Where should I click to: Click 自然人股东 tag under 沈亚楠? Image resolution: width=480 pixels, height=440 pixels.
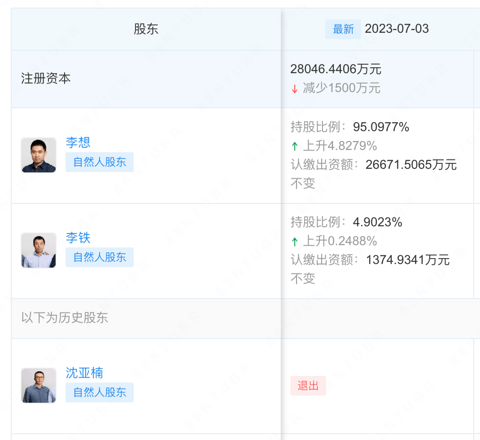(x=100, y=392)
